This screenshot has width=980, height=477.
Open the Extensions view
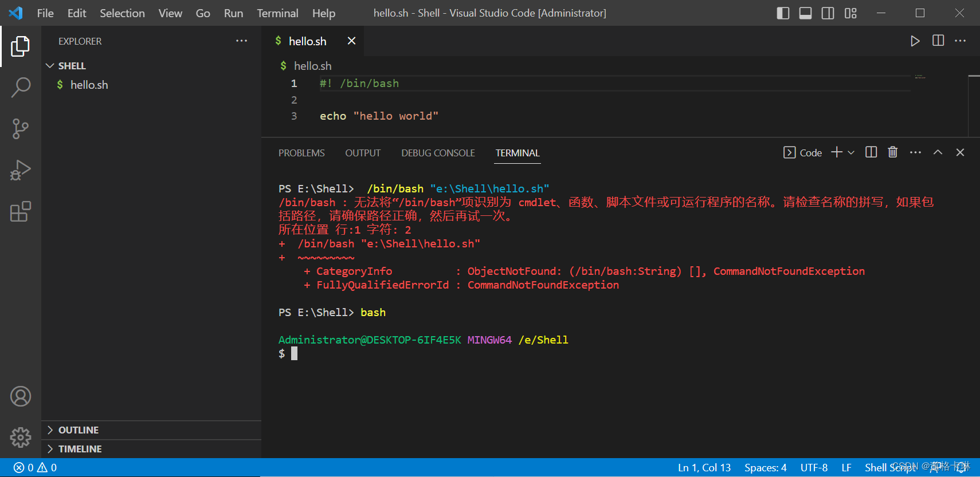(x=21, y=211)
